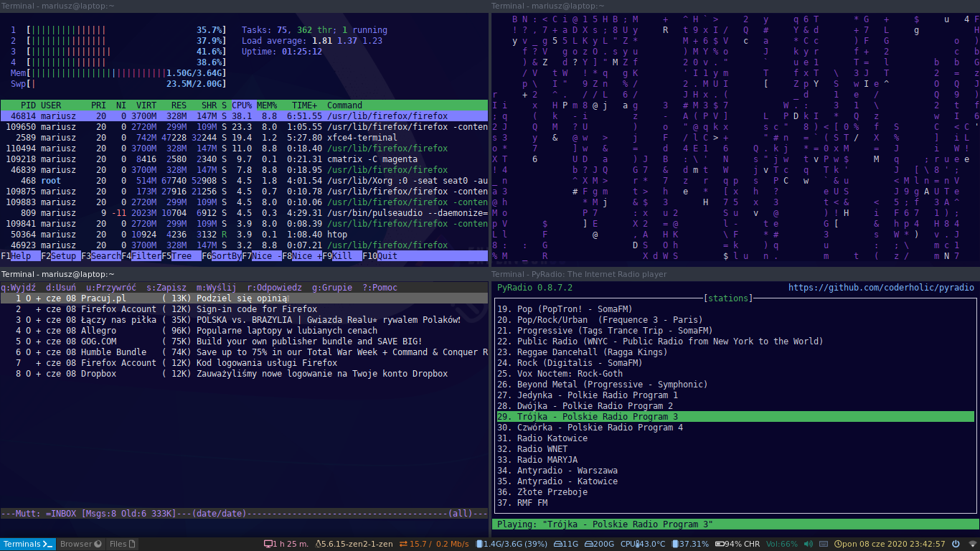Open the power menu icon
980x551 pixels.
click(x=957, y=544)
